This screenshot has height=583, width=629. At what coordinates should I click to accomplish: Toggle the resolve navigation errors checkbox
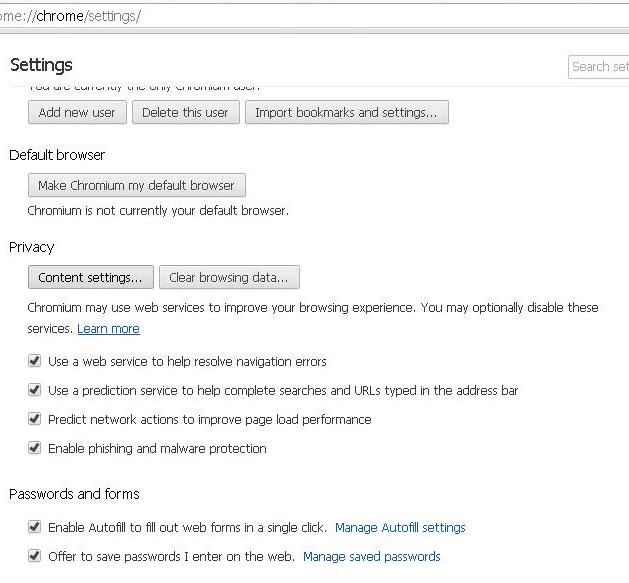(35, 361)
